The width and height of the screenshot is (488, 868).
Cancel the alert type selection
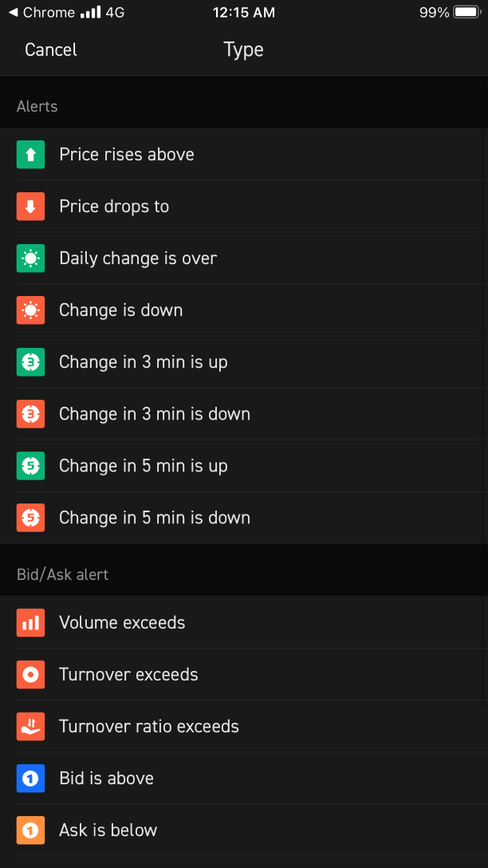click(50, 49)
